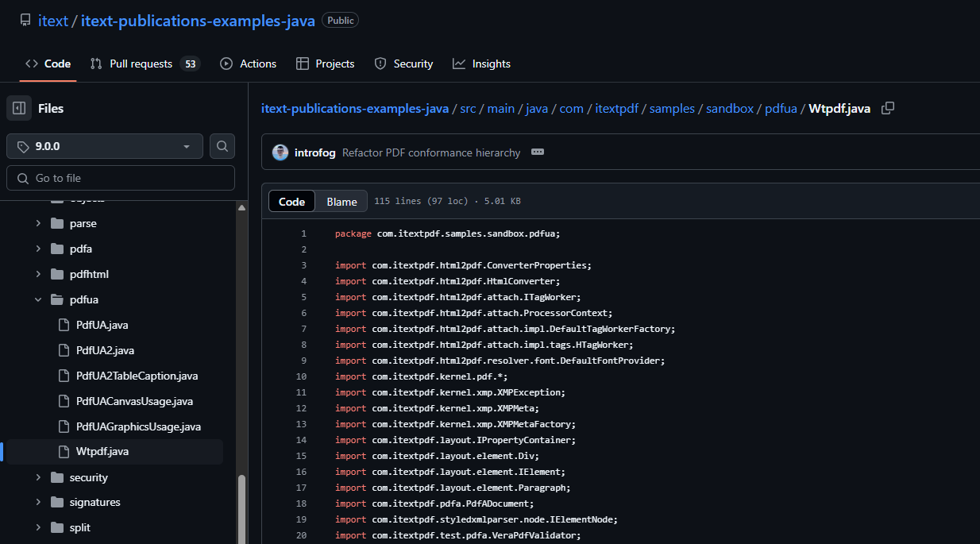980x544 pixels.
Task: Open the 9.0.0 tag selector
Action: pos(104,146)
